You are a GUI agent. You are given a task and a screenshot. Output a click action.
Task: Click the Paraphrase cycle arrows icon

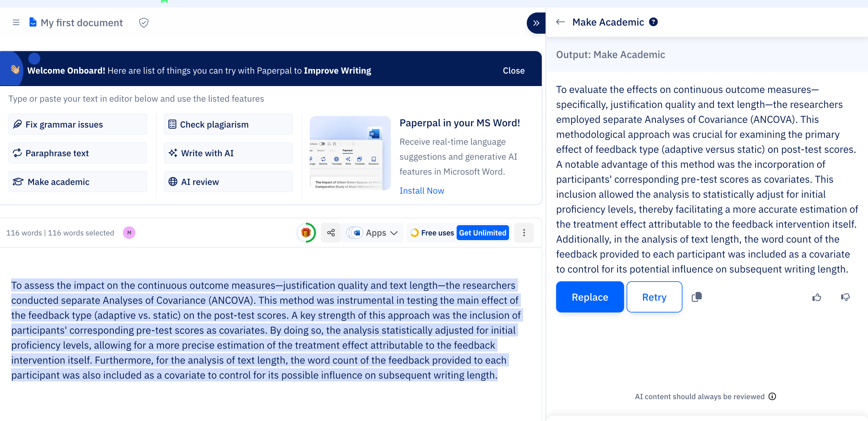point(17,153)
